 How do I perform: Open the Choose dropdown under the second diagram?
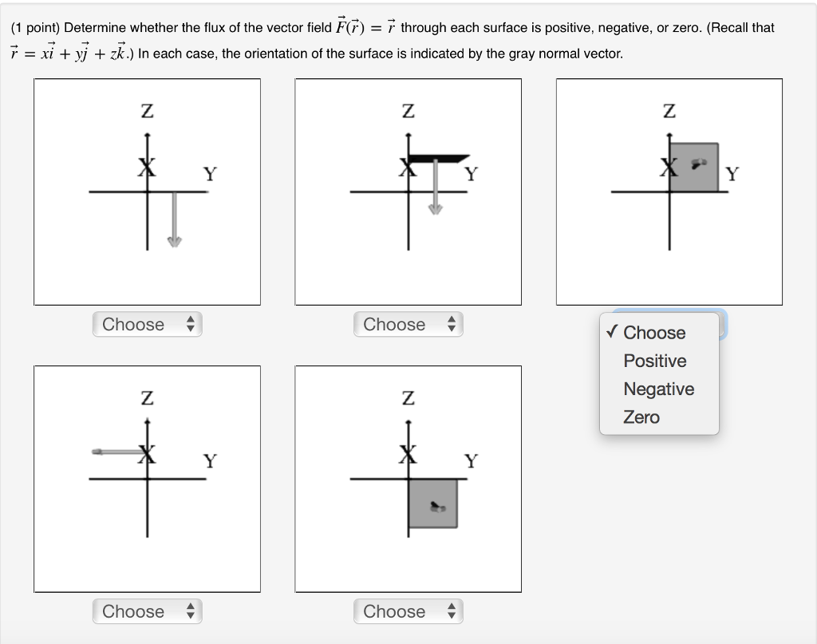coord(408,324)
